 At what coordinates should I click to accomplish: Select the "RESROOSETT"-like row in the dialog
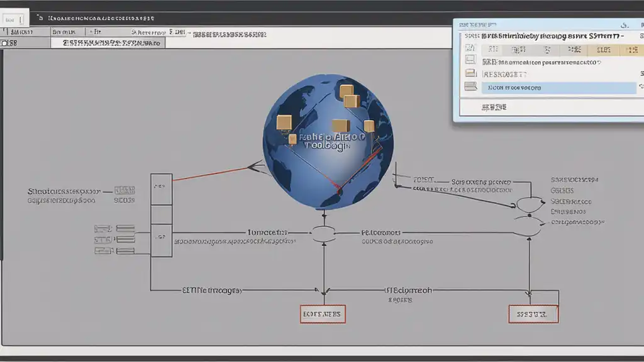(x=504, y=74)
